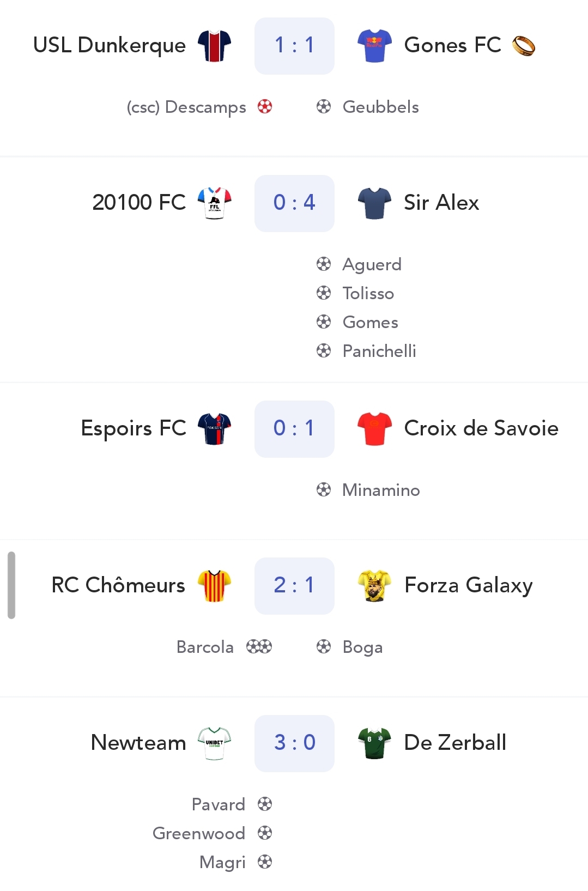The image size is (588, 891).
Task: Open the 3 : 0 Newteam score
Action: pyautogui.click(x=294, y=743)
